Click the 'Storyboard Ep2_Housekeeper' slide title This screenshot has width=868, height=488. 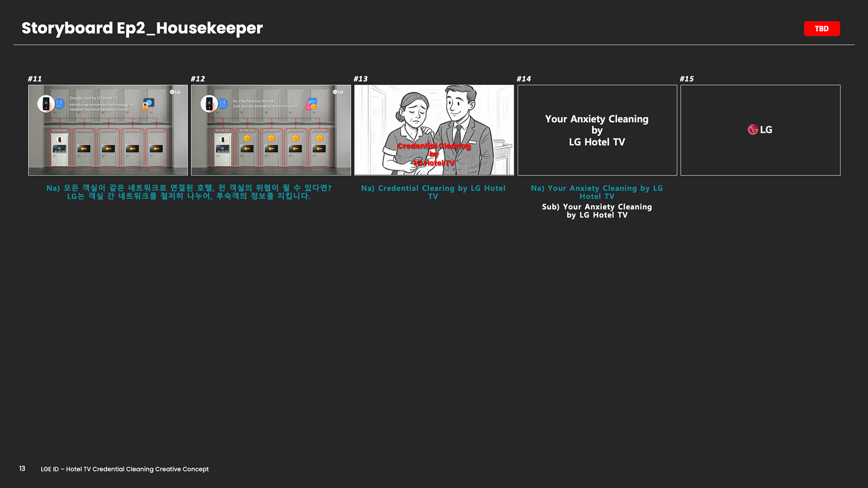142,28
